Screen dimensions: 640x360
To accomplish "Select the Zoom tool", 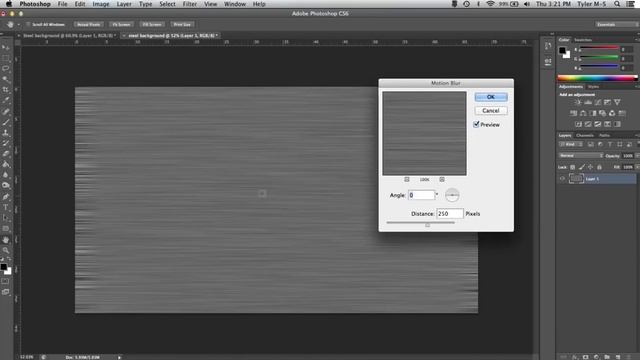I will tap(6, 250).
